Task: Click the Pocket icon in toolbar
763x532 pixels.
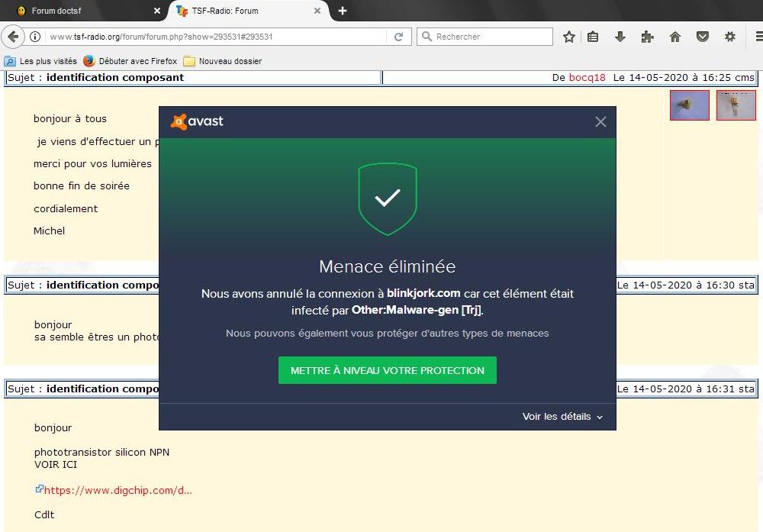Action: 703,37
